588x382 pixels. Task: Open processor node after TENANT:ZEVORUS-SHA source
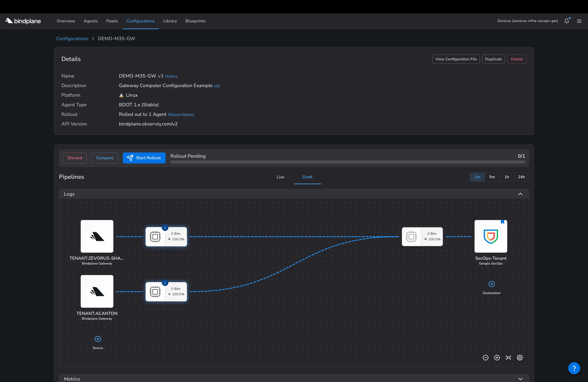(x=166, y=236)
